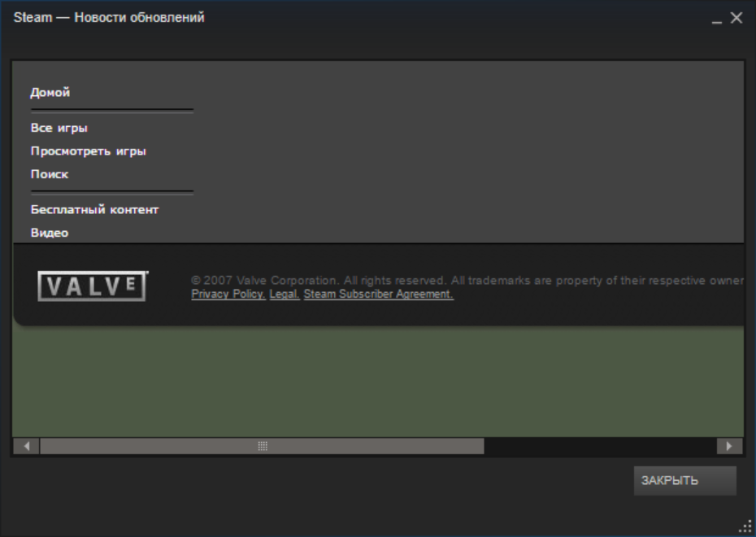The height and width of the screenshot is (537, 756).
Task: Select Все игры in sidebar
Action: coord(59,128)
